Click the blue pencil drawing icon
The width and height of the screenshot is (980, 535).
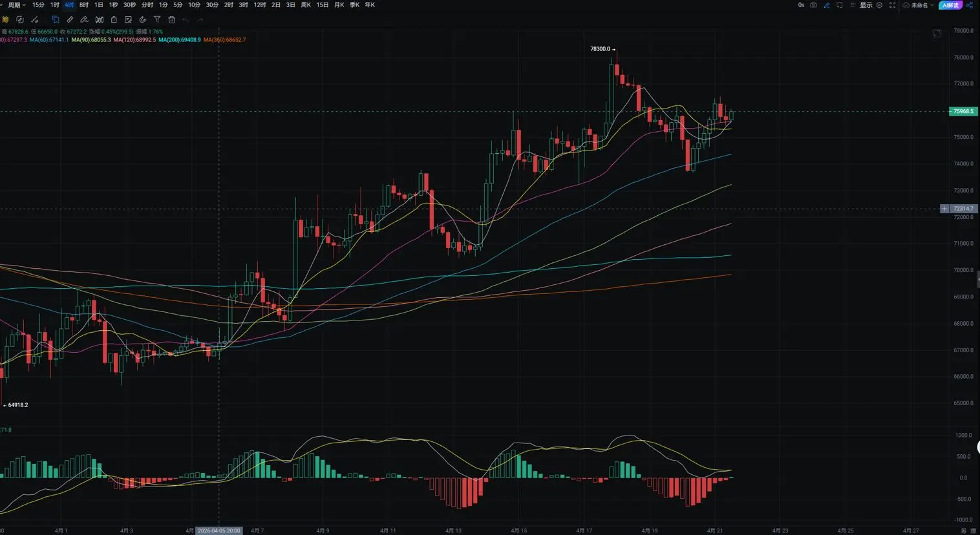pyautogui.click(x=826, y=5)
